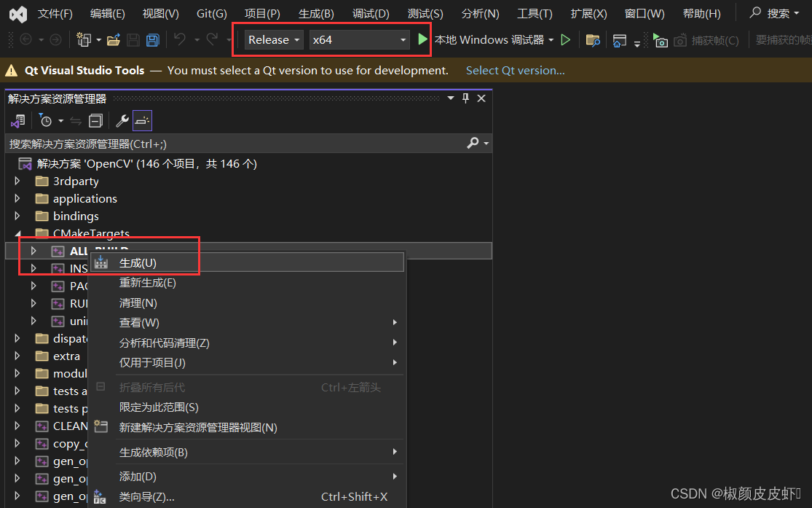Click the Solution Explorer search field
Screen dimensions: 812x508
(236, 144)
